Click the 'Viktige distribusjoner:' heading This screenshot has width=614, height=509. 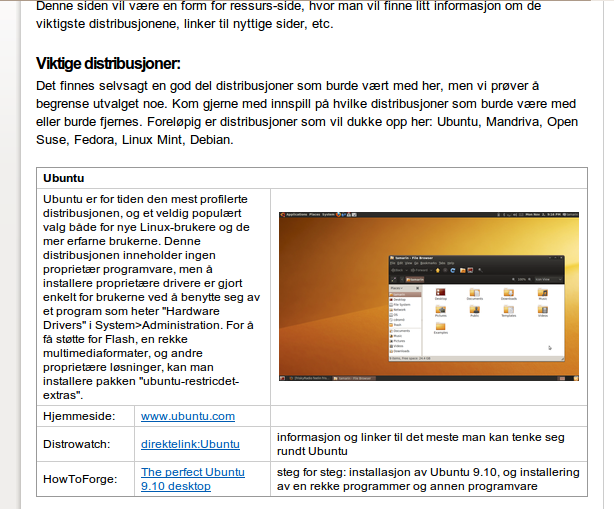click(108, 63)
